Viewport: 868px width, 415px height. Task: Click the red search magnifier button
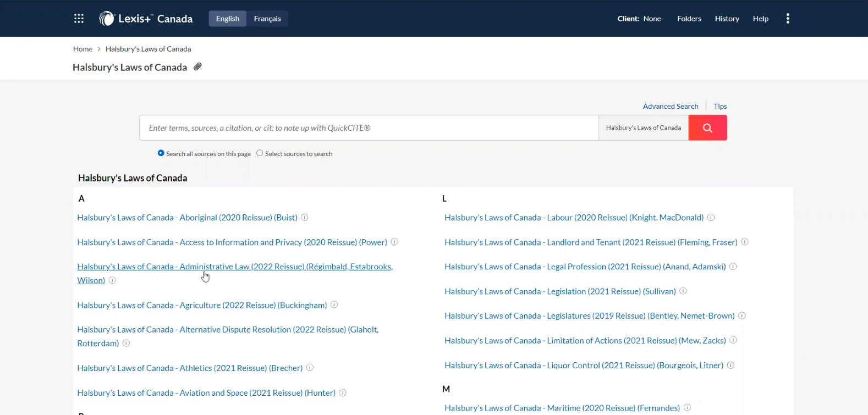(707, 128)
